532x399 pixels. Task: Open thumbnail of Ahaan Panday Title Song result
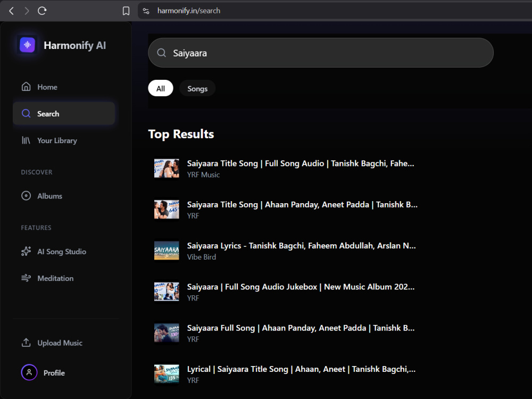coord(167,209)
